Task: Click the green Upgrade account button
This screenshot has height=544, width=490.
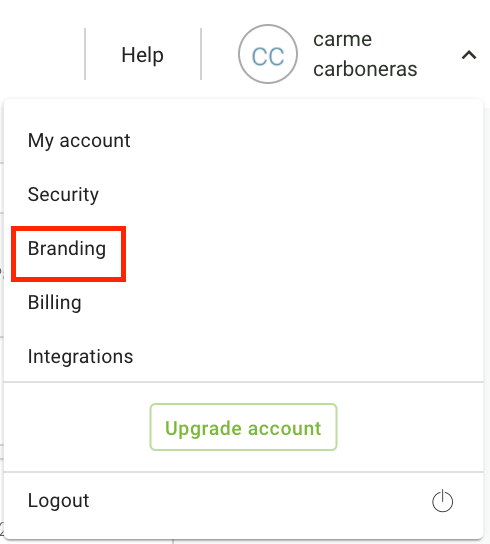Action: point(243,427)
